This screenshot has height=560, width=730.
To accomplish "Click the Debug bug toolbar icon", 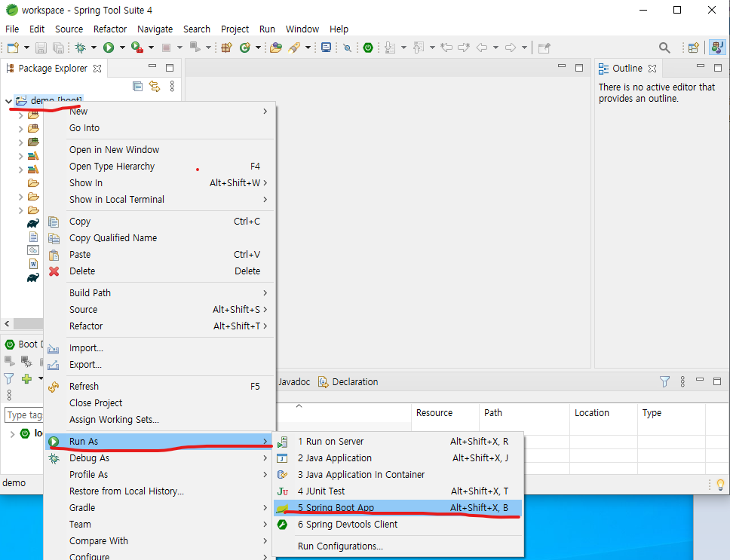I will (81, 47).
